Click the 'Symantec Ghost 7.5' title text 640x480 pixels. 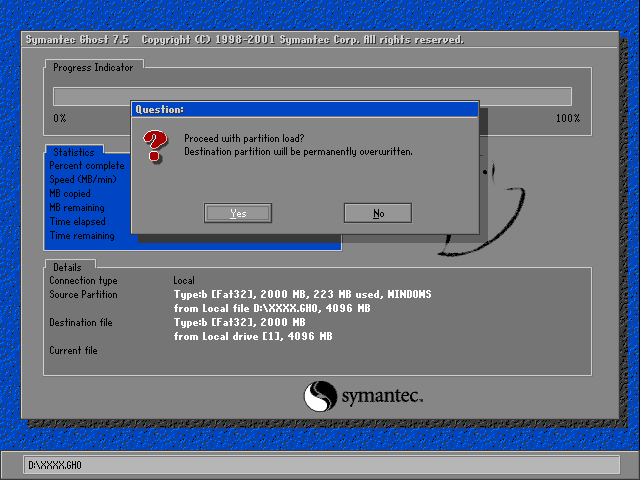pyautogui.click(x=77, y=40)
